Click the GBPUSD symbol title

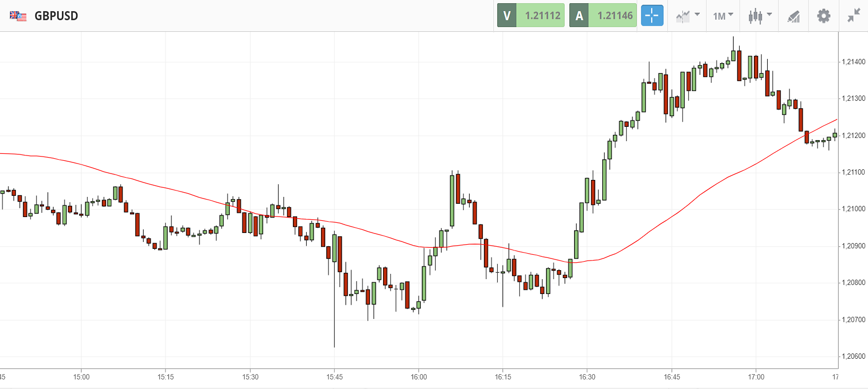(56, 16)
